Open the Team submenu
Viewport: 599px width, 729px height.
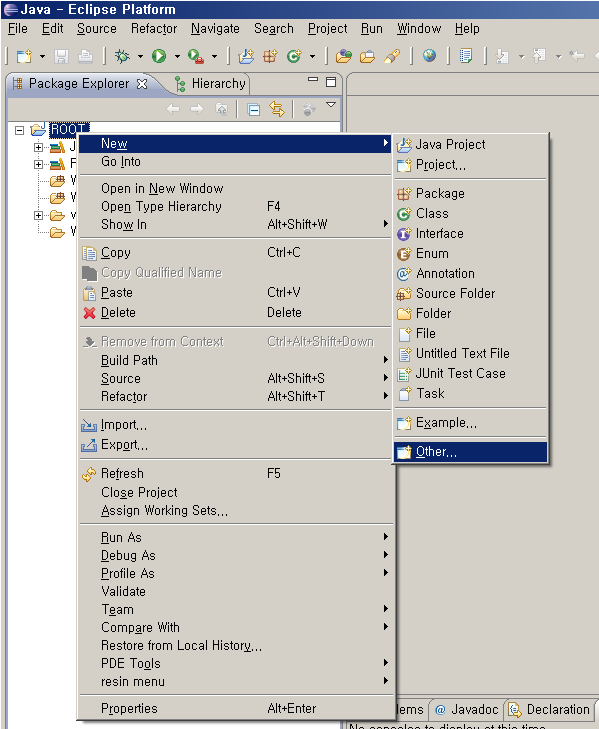[x=235, y=609]
